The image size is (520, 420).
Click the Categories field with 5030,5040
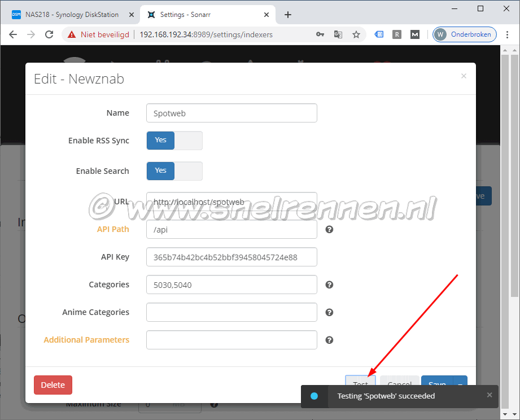coord(231,285)
